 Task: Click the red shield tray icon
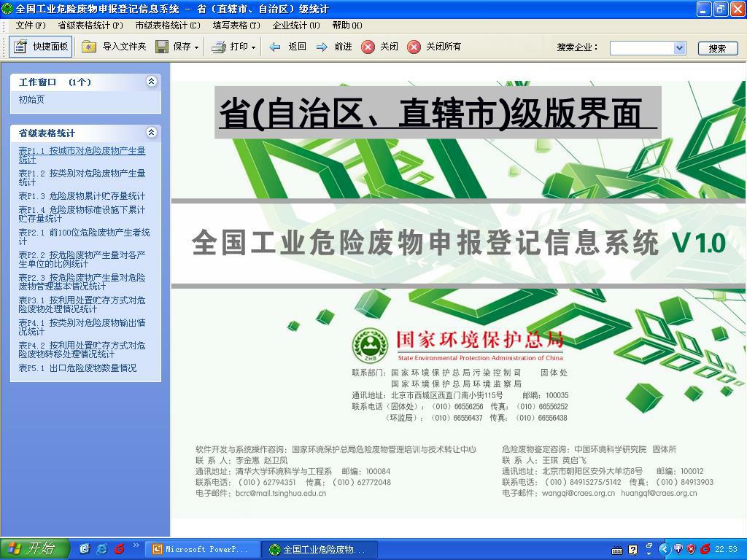[x=692, y=550]
